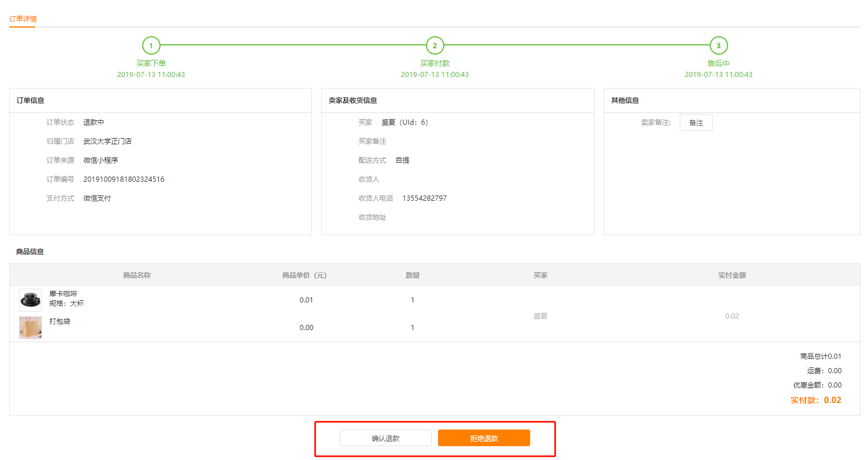The height and width of the screenshot is (460, 868).
Task: Click step 2 circle 买家付款
Action: (x=435, y=45)
